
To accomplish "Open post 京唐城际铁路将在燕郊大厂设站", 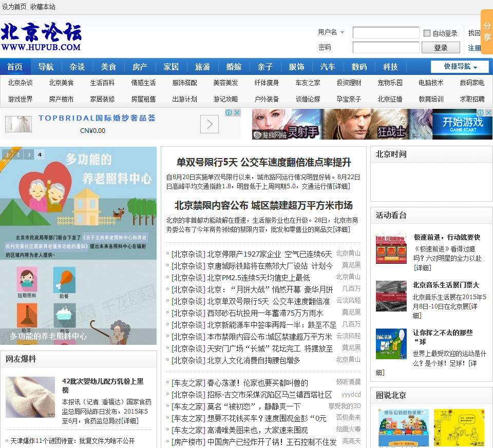I will pos(270,266).
